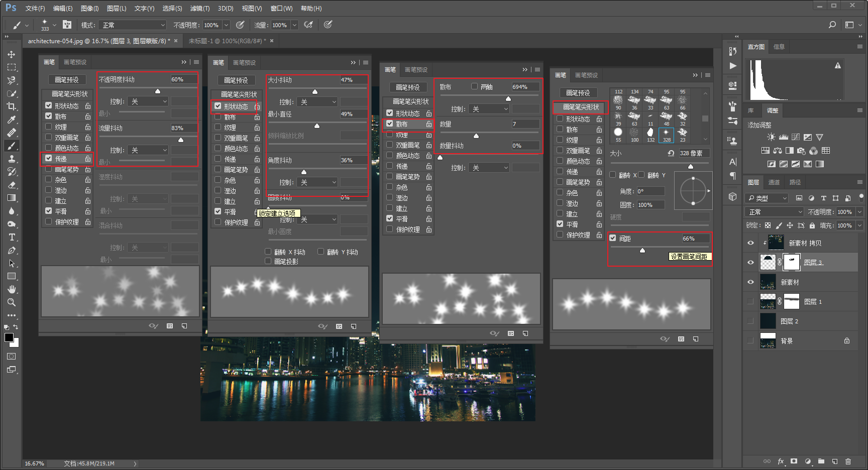Open the 窗口(W) menu
Image resolution: width=868 pixels, height=470 pixels.
pos(281,9)
